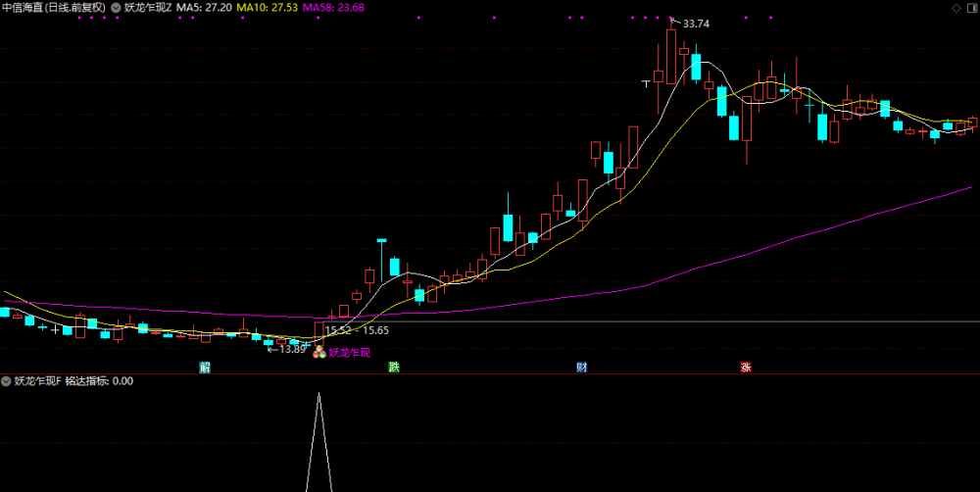Click the 中信海直(日线.前复权) chart title

[x=54, y=8]
